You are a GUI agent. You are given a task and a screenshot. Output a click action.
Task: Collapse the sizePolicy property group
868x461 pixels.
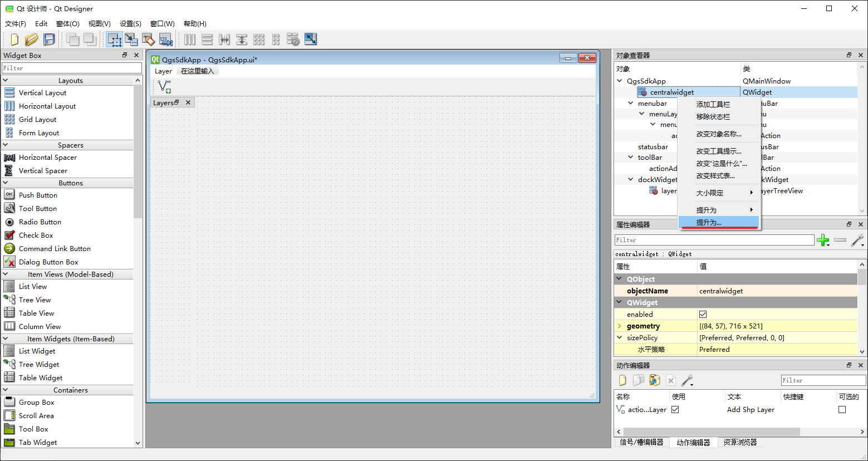pos(619,338)
